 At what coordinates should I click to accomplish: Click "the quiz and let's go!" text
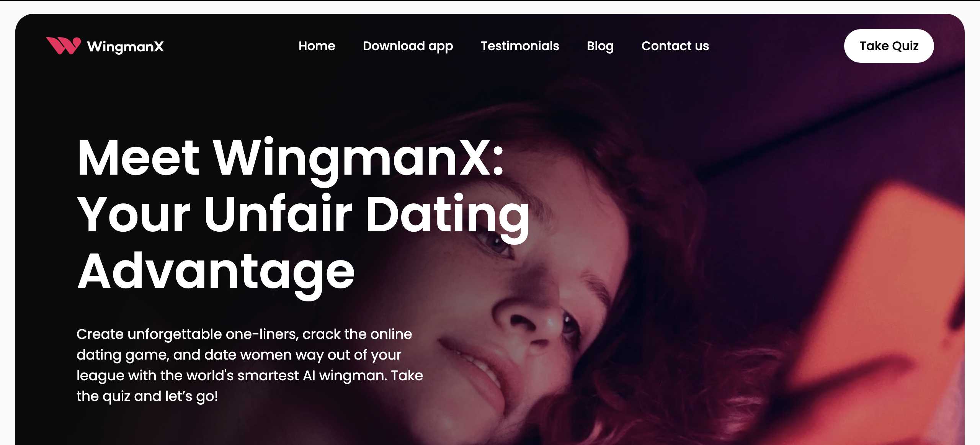point(147,396)
